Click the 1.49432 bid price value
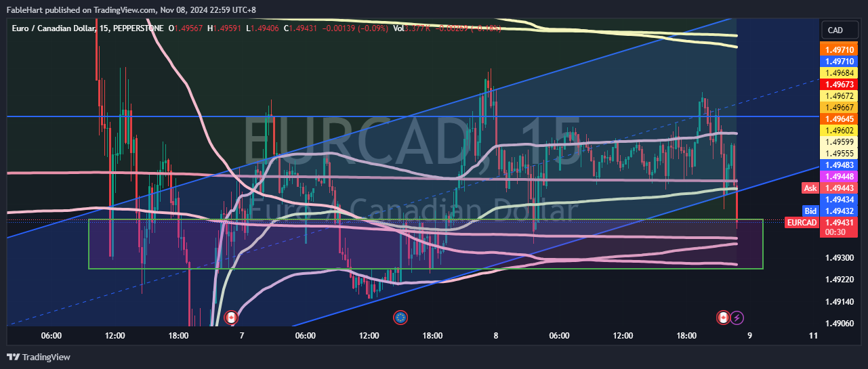Image resolution: width=868 pixels, height=369 pixels. pos(840,211)
